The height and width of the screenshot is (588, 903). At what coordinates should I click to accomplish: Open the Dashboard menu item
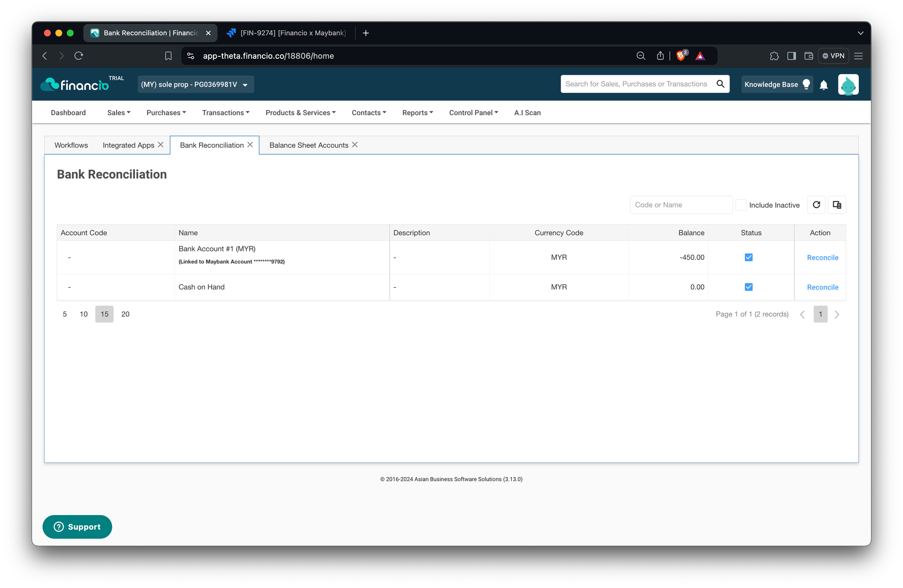[x=68, y=113]
